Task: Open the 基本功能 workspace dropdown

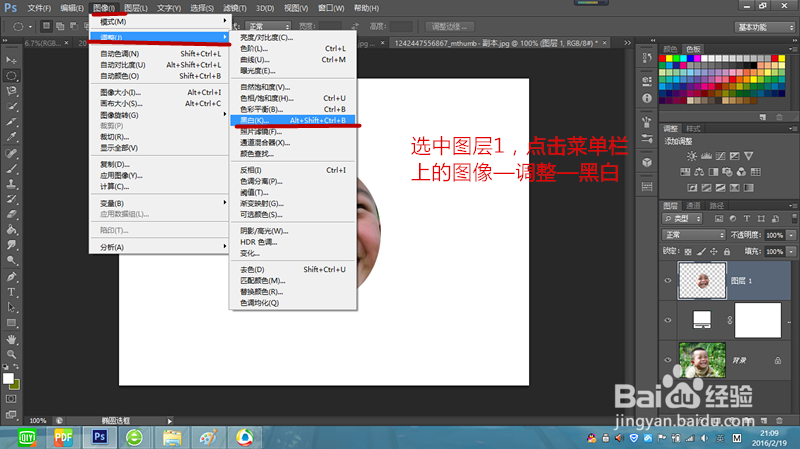Action: (x=765, y=27)
